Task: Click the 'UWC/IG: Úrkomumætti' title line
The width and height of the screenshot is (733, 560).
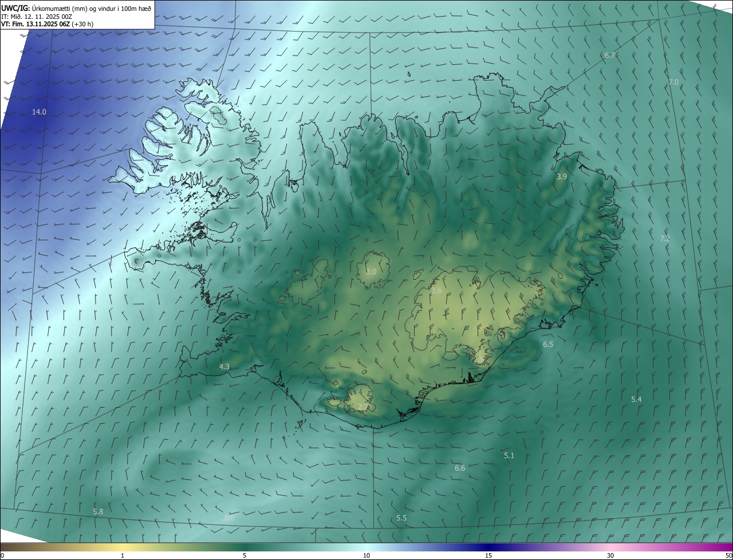Action: (76, 8)
